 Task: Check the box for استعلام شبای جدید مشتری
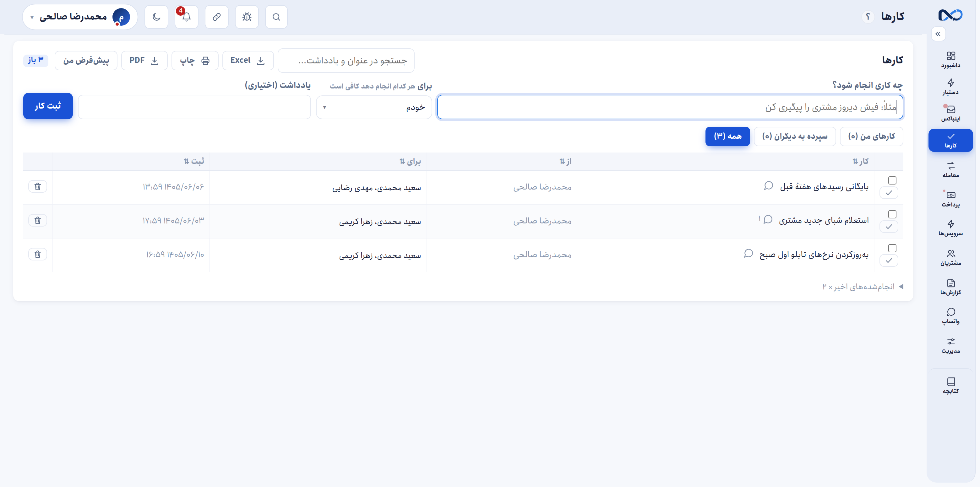892,214
